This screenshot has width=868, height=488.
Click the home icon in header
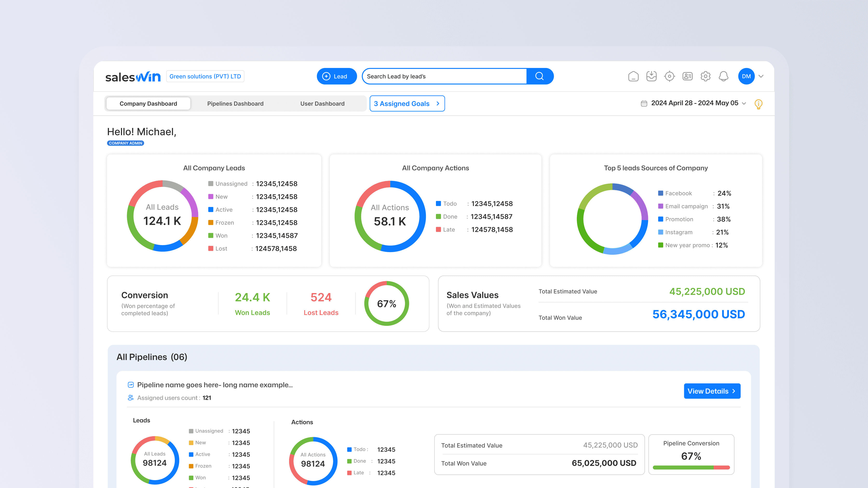[x=633, y=76]
